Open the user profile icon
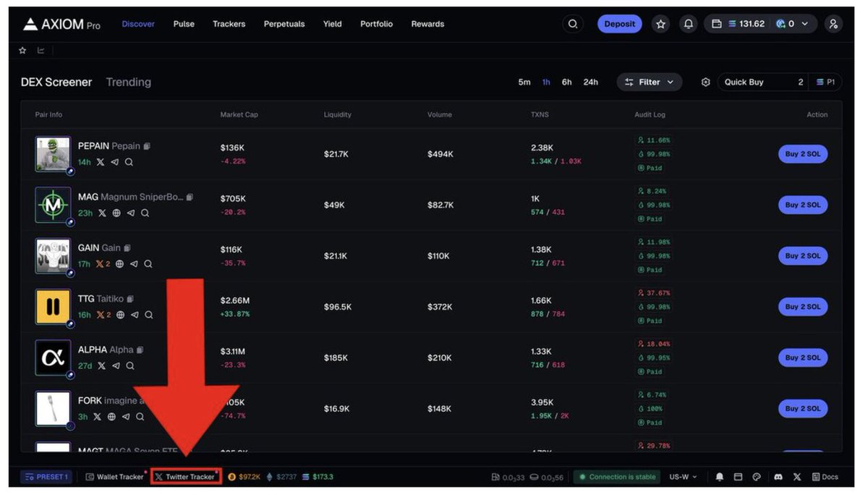 coord(833,24)
